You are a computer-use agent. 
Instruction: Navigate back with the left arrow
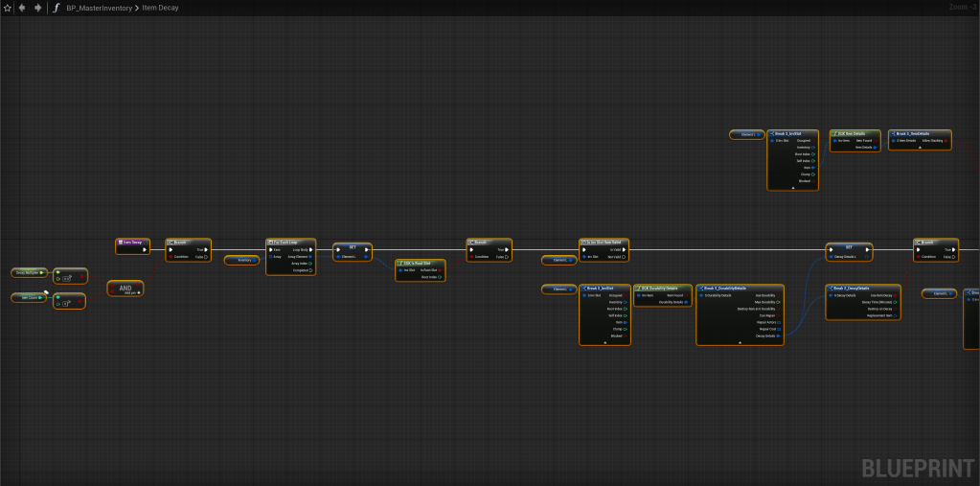[23, 8]
